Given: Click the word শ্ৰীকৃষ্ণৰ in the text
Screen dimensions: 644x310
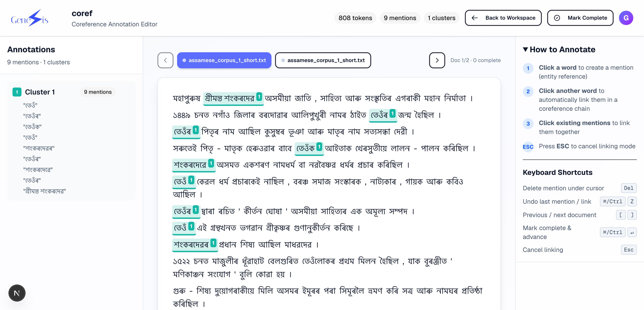Looking at the screenshot, I should [278, 228].
